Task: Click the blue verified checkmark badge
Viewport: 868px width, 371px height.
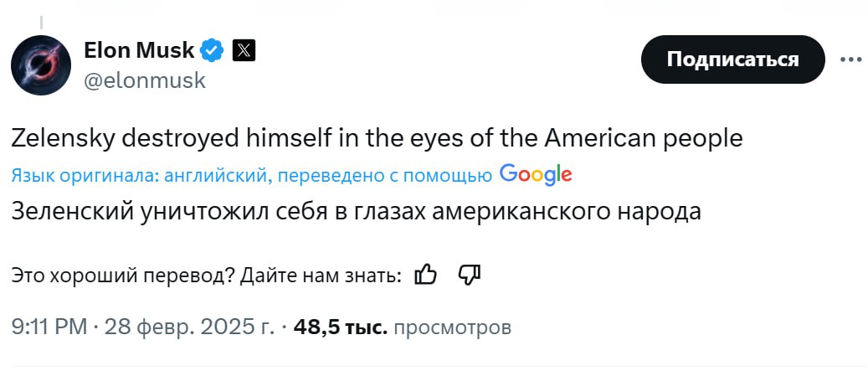Action: click(x=213, y=51)
